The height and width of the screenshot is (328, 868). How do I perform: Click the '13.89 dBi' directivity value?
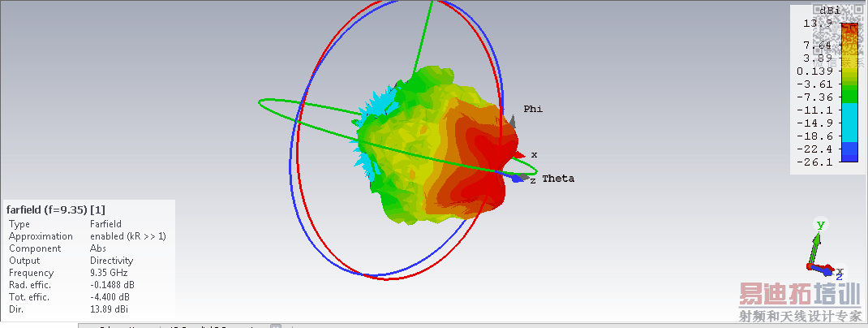[109, 309]
